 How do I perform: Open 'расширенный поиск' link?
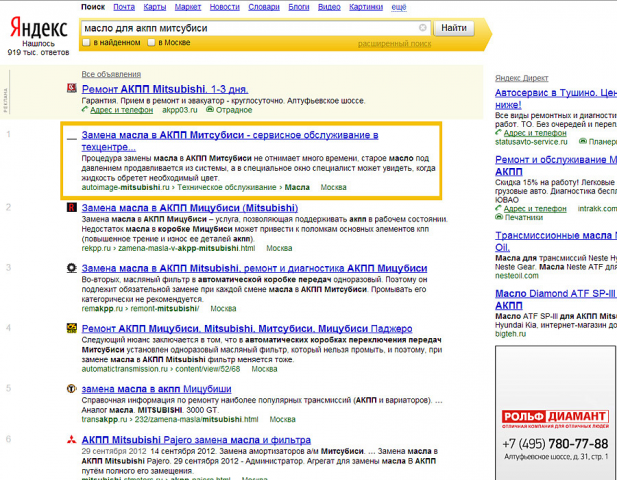pyautogui.click(x=394, y=44)
